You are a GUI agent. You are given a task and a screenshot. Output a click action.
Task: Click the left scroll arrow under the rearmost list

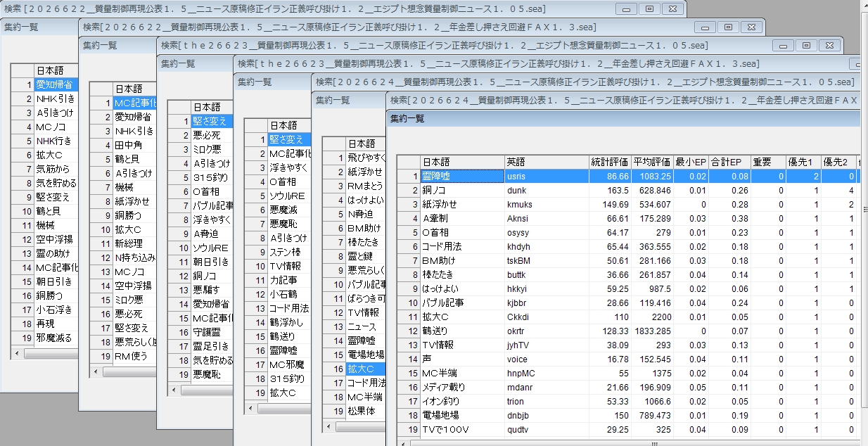[17, 355]
